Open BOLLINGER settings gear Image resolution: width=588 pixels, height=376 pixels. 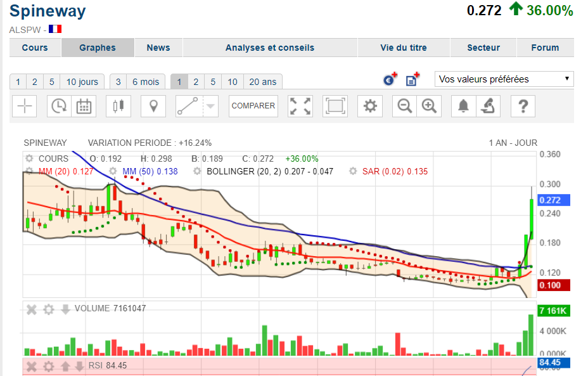pos(197,171)
